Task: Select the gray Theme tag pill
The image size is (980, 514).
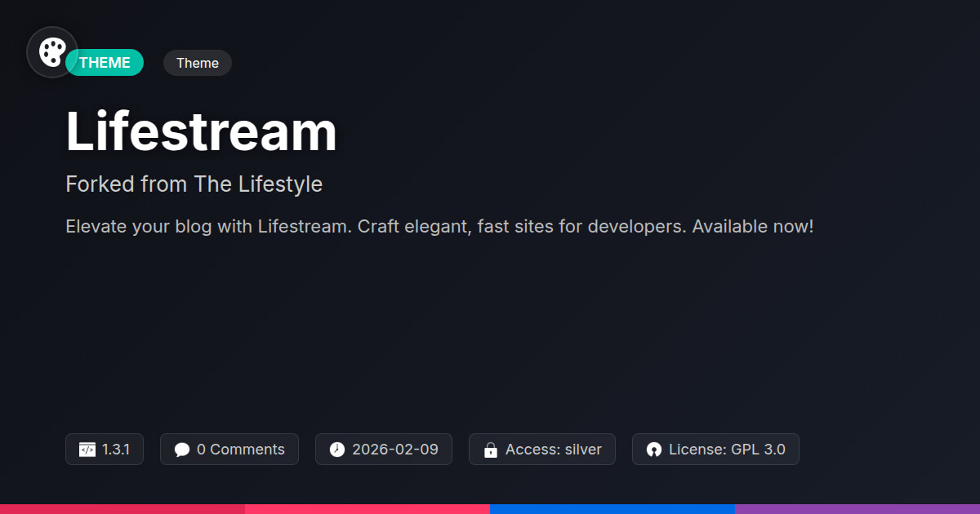Action: point(198,63)
